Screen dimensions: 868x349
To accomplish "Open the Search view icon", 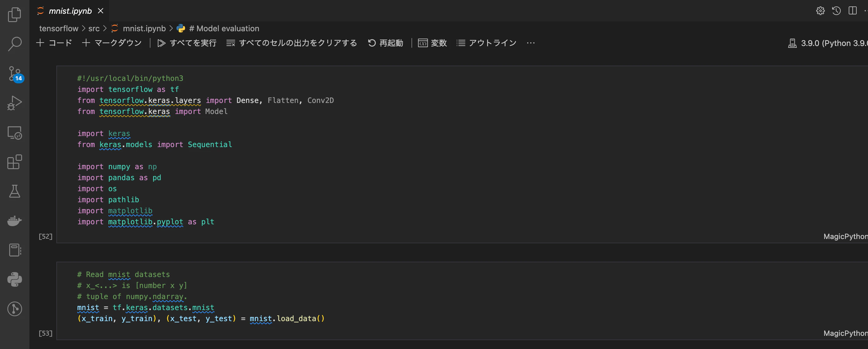I will point(14,44).
